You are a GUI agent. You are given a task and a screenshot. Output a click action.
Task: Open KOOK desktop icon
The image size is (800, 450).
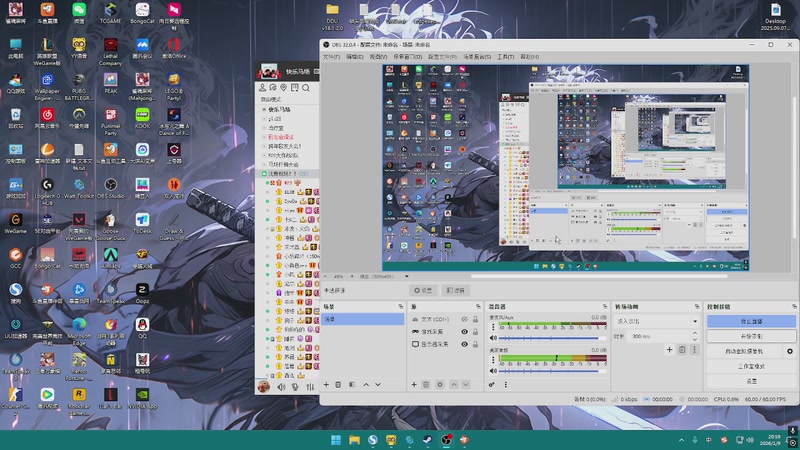coord(142,118)
